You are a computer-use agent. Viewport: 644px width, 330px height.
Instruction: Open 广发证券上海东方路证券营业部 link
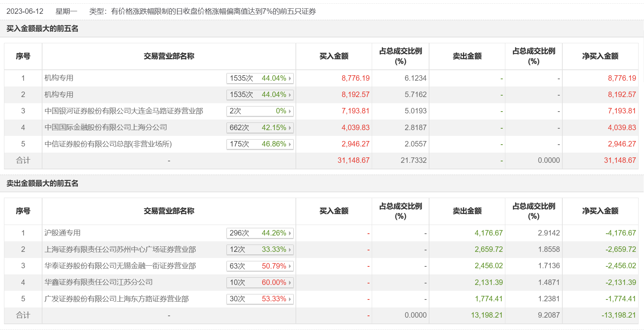click(117, 299)
